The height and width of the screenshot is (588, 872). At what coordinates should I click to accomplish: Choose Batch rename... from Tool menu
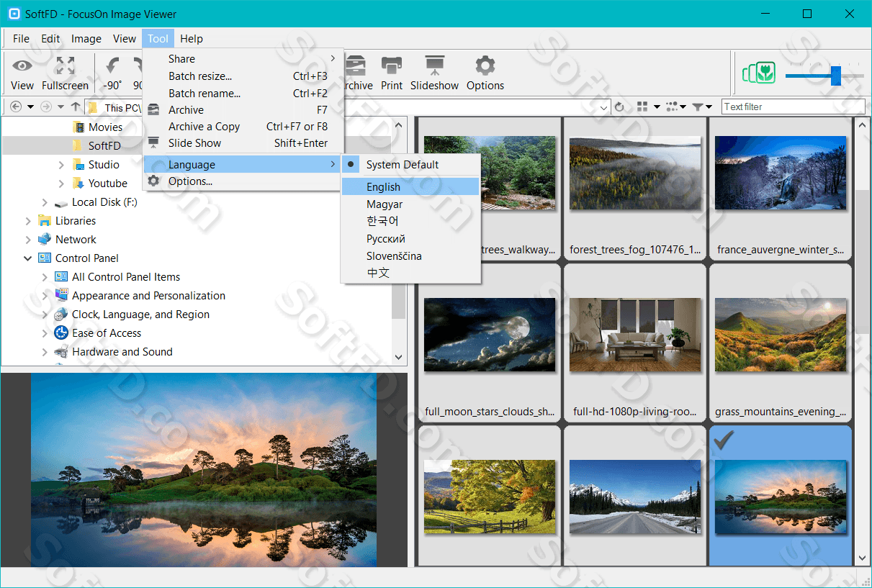243,94
